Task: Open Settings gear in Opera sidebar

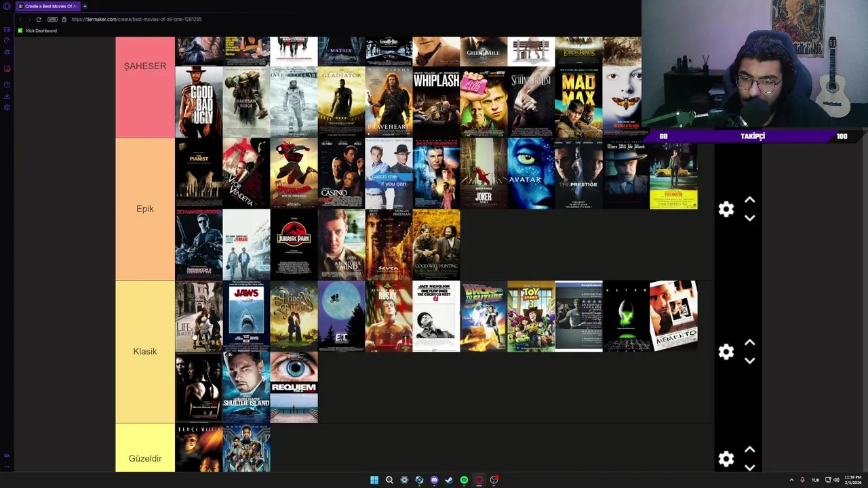Action: click(x=7, y=107)
